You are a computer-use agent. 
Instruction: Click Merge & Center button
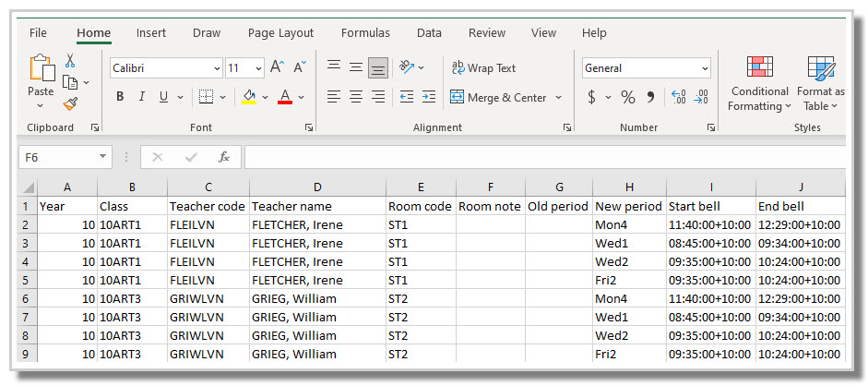(x=498, y=98)
